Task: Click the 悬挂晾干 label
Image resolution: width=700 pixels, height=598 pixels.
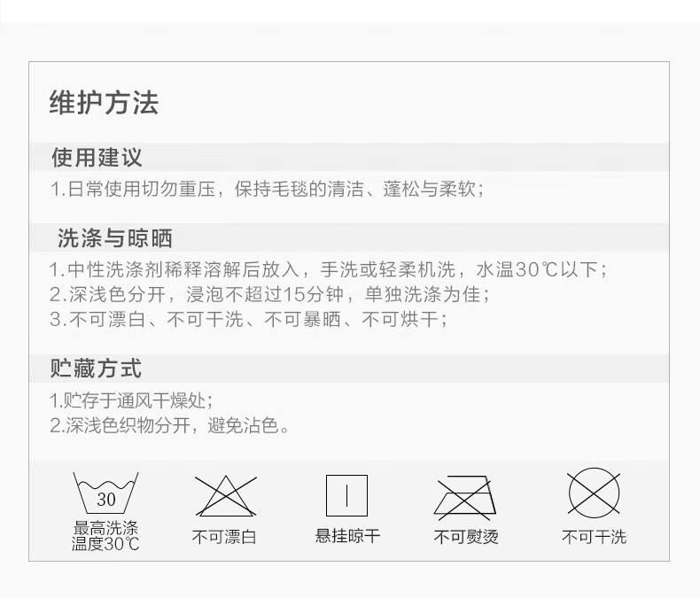Action: click(347, 535)
